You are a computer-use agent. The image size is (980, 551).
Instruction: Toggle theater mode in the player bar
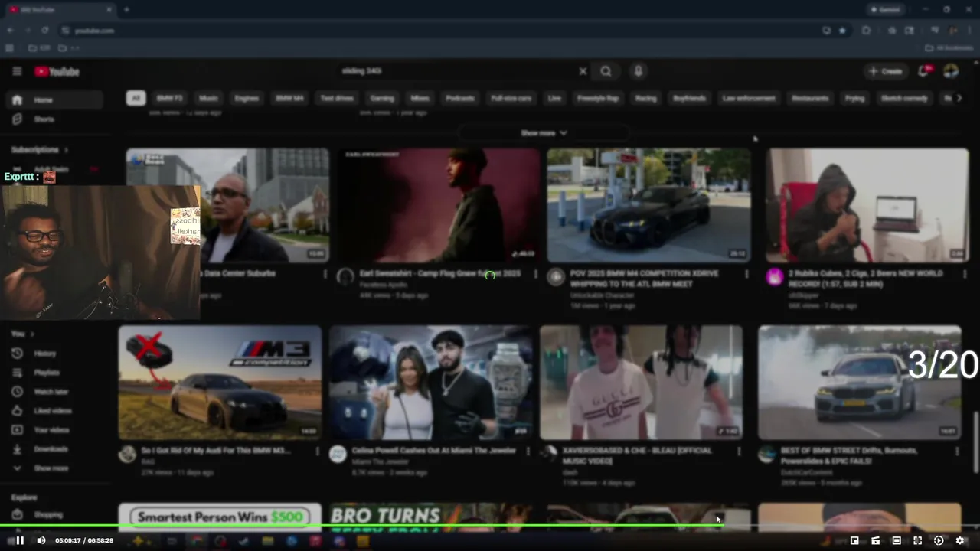click(897, 540)
